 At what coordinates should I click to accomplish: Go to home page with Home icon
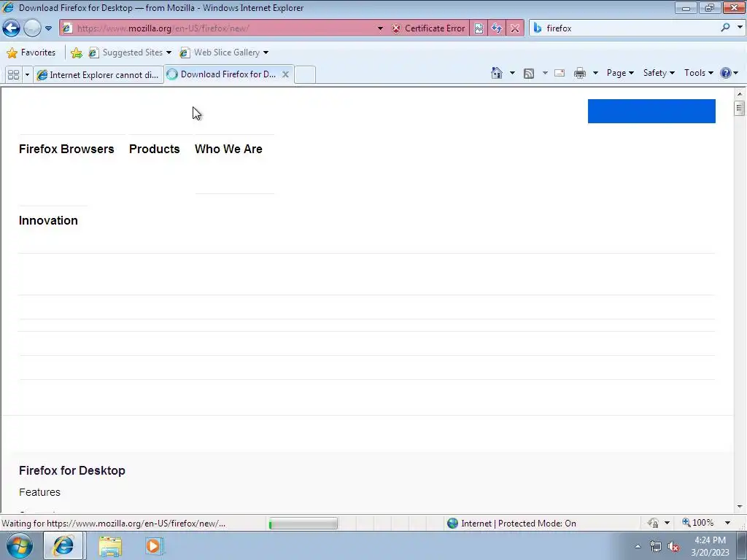(496, 73)
